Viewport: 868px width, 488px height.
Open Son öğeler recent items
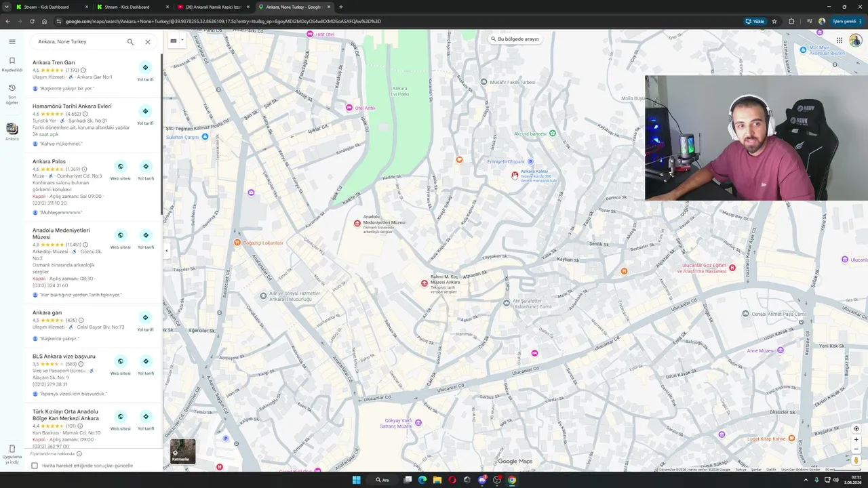pos(12,94)
